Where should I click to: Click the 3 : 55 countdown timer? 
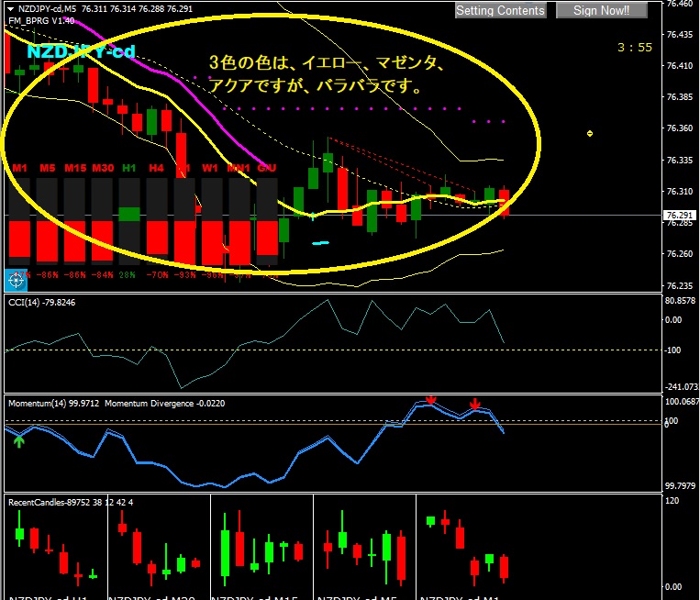coord(635,47)
